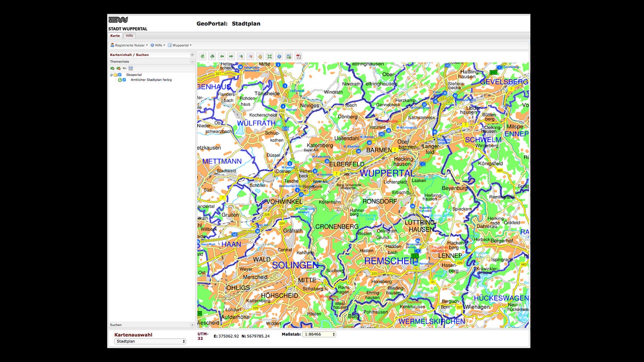Viewport: 644px width, 362px height.
Task: Click the WERMELSKIRCHEN label on the map
Action: [431, 321]
